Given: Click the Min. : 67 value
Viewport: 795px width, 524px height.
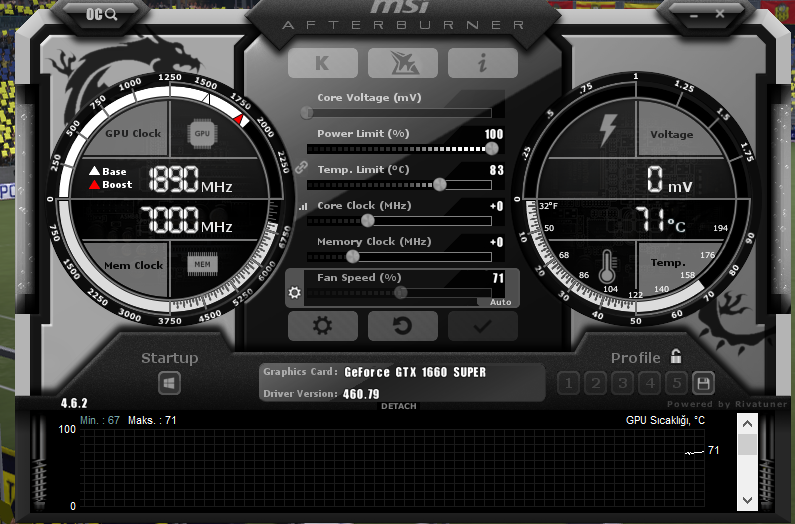Looking at the screenshot, I should (x=100, y=420).
